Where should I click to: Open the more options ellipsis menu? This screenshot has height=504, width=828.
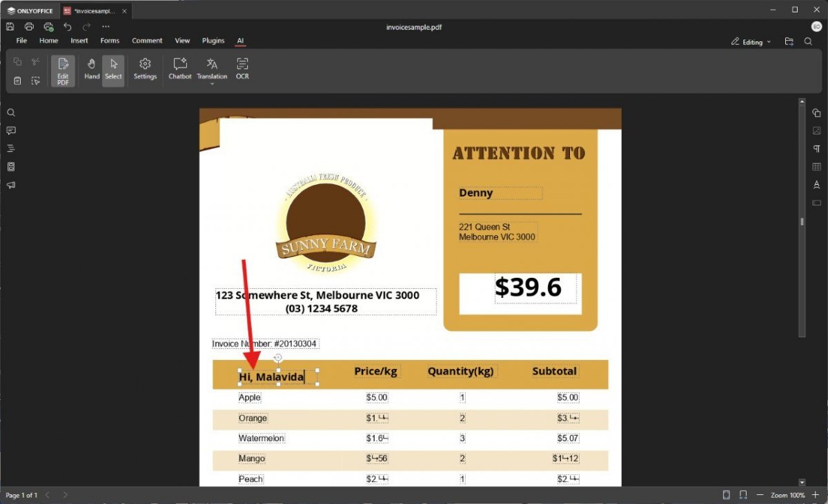click(106, 26)
